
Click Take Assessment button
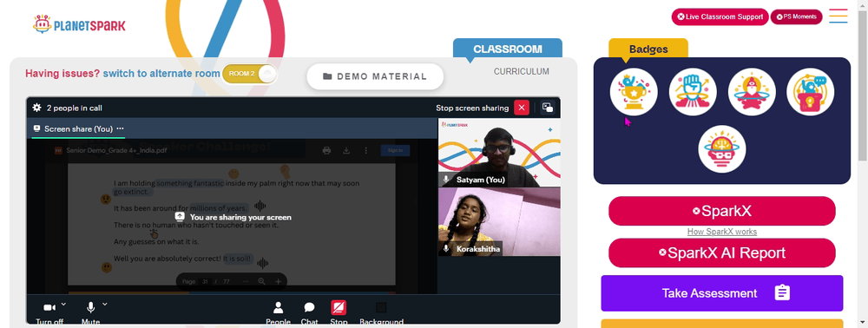tap(722, 293)
